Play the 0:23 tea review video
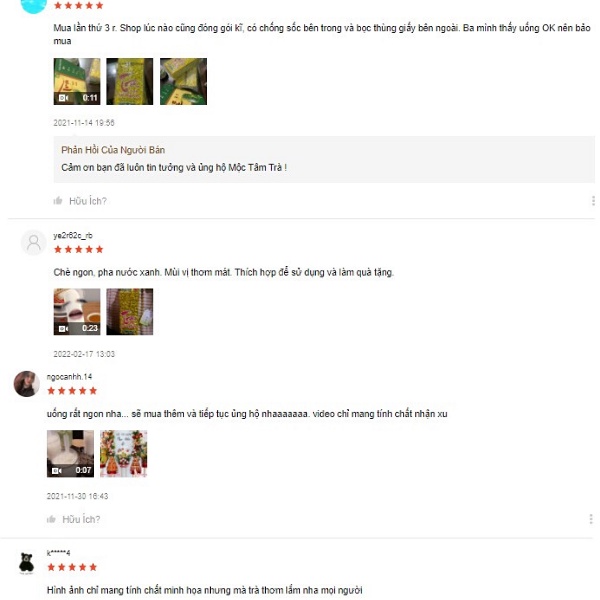Viewport: 600px width, 600px height. pyautogui.click(x=77, y=312)
